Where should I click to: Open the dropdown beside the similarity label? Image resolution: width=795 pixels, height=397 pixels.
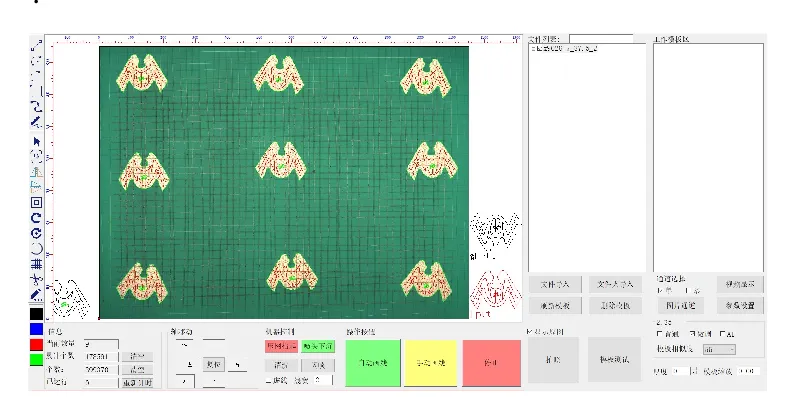coord(719,349)
